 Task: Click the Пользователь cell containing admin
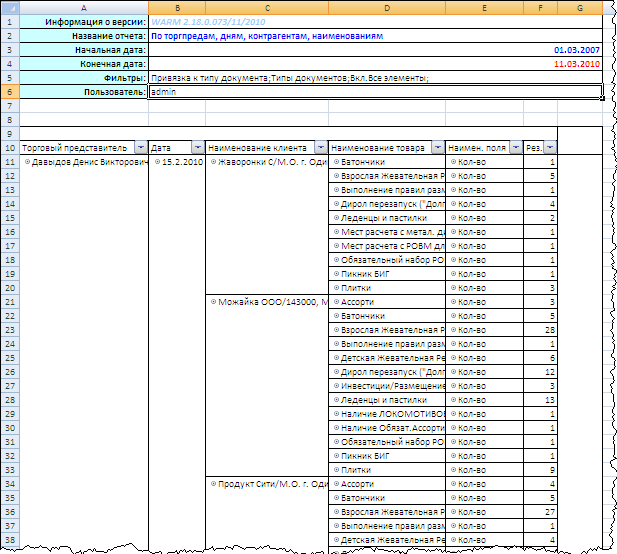pos(375,91)
